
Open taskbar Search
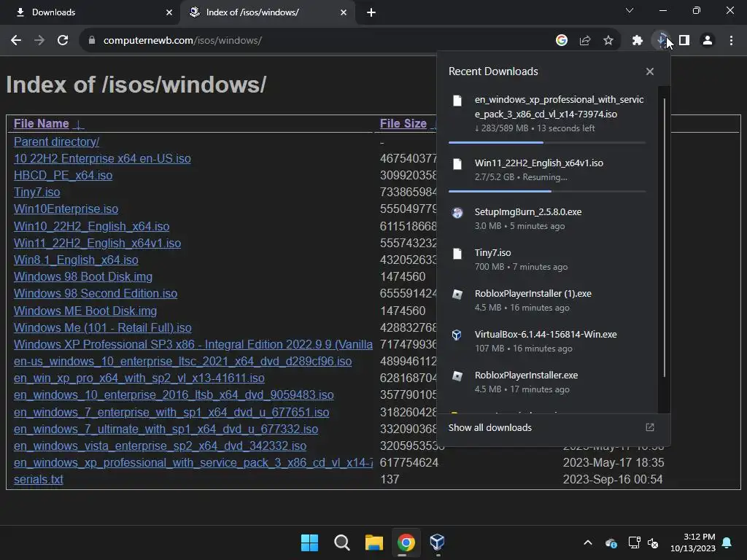[341, 542]
